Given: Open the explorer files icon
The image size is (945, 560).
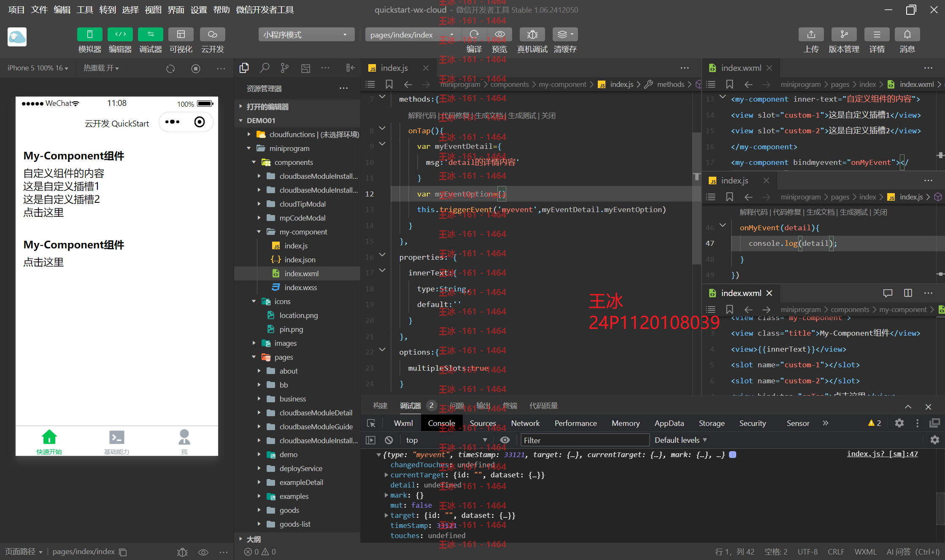Looking at the screenshot, I should click(x=244, y=68).
